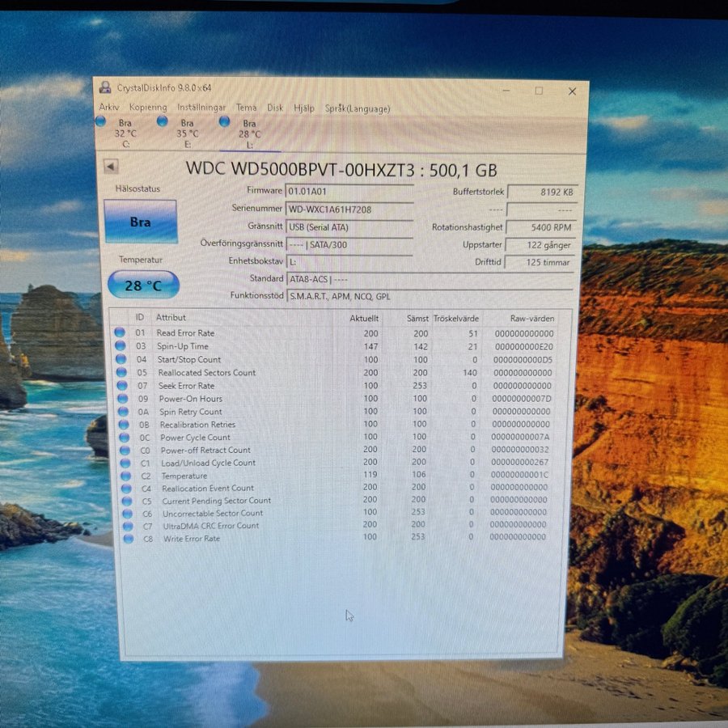The height and width of the screenshot is (728, 728).
Task: Click the Bra health status button
Action: 141,222
